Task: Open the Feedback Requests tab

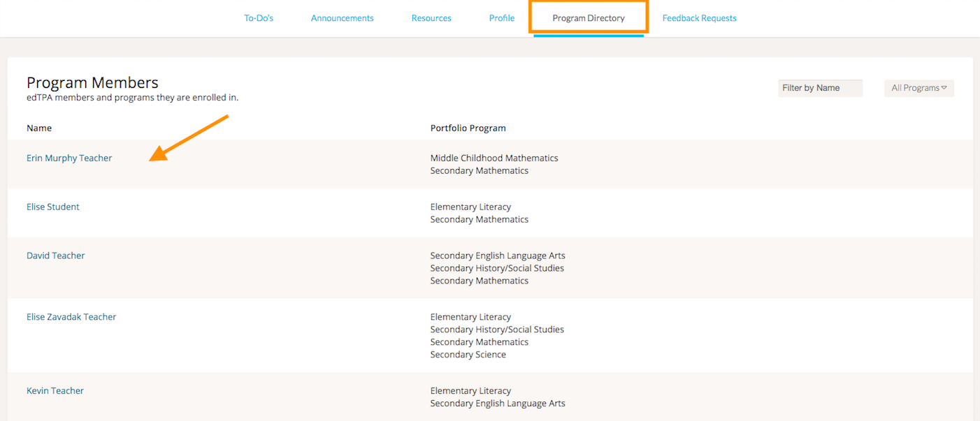Action: coord(699,18)
